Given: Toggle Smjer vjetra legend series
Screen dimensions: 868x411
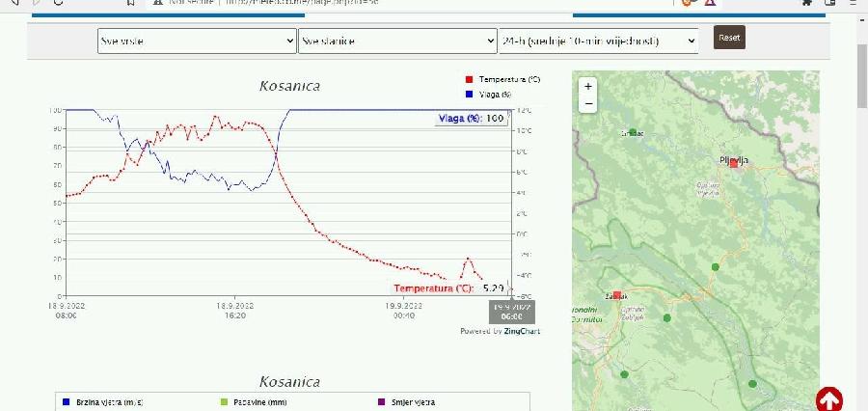Looking at the screenshot, I should point(406,402).
